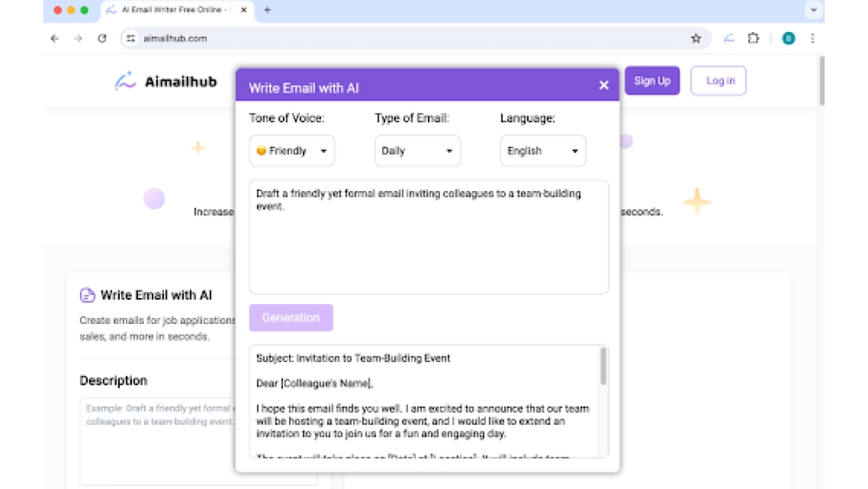Bookmark this page with the star icon
The image size is (868, 489).
[696, 38]
